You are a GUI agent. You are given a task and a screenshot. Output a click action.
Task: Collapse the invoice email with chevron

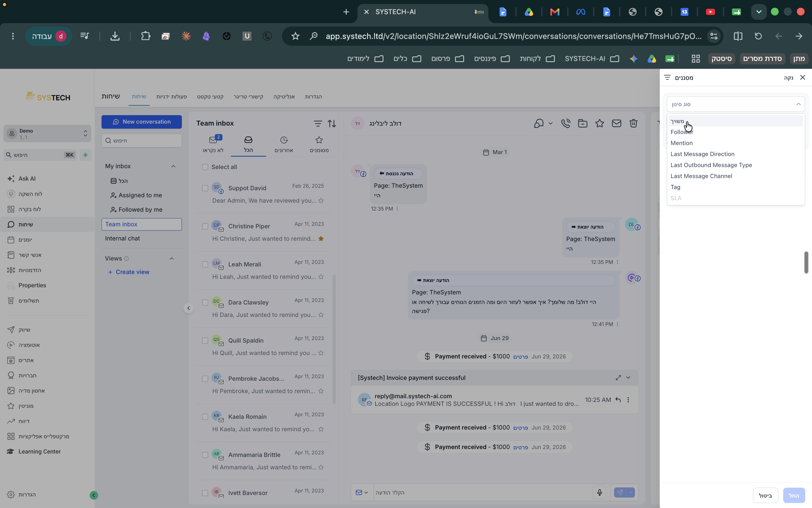[628, 378]
